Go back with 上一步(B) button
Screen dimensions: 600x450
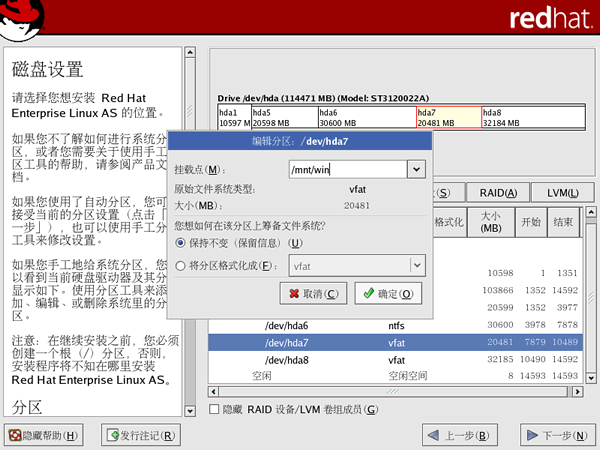[460, 435]
